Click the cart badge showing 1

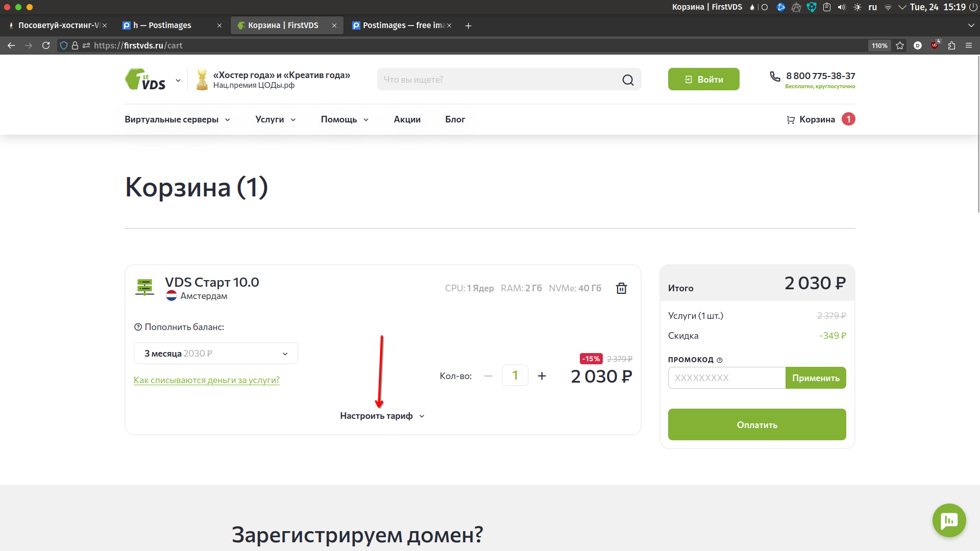(x=848, y=119)
